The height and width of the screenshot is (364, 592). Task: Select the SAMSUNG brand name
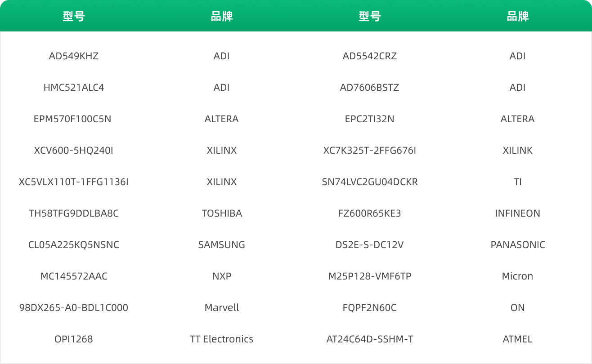click(x=222, y=245)
